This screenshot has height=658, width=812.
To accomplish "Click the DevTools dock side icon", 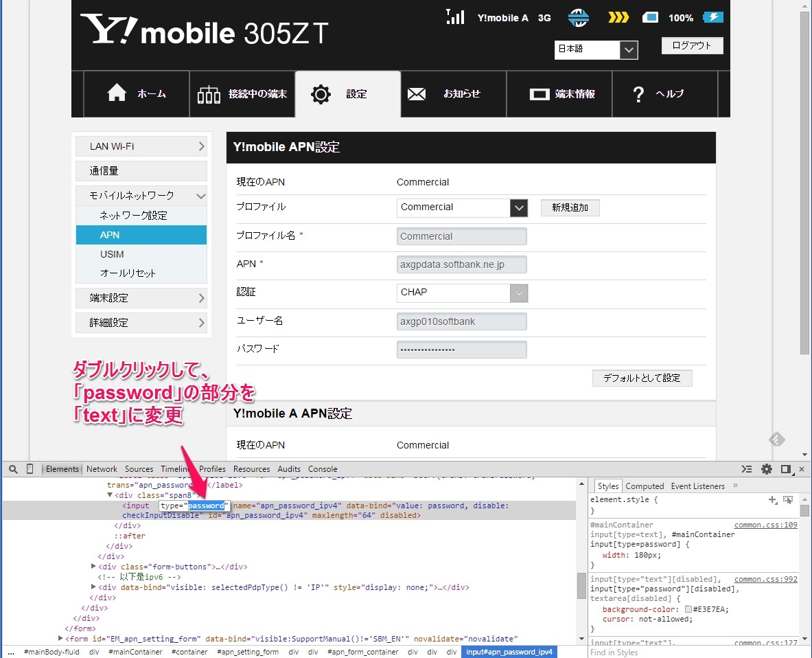I will 786,469.
